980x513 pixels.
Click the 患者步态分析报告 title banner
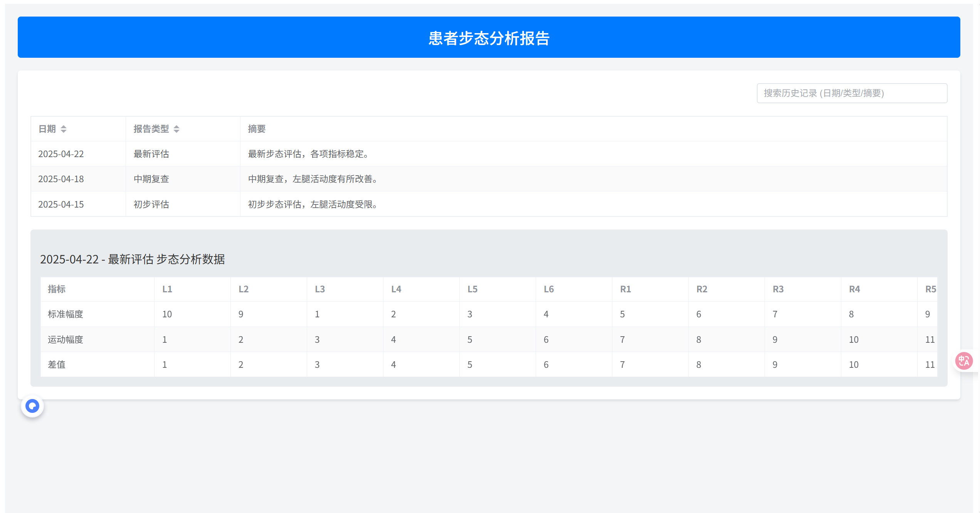pyautogui.click(x=489, y=38)
